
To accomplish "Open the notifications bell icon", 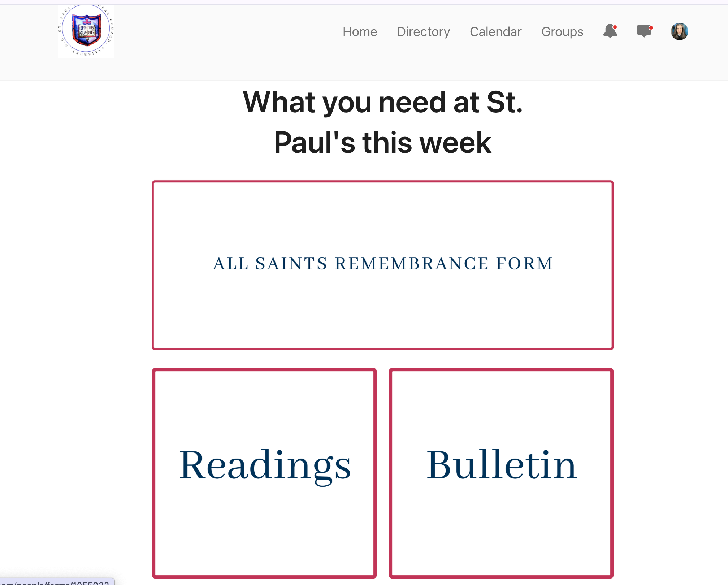I will [x=610, y=31].
